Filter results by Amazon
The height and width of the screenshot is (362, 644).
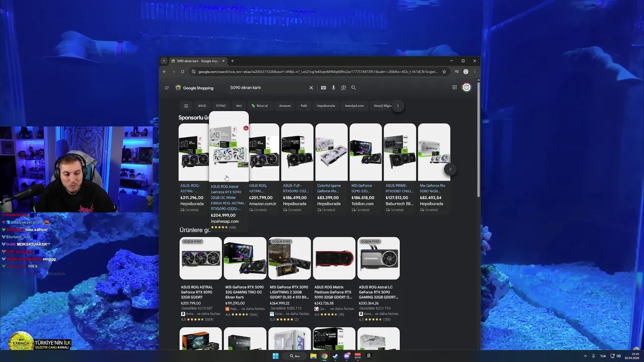[x=285, y=106]
